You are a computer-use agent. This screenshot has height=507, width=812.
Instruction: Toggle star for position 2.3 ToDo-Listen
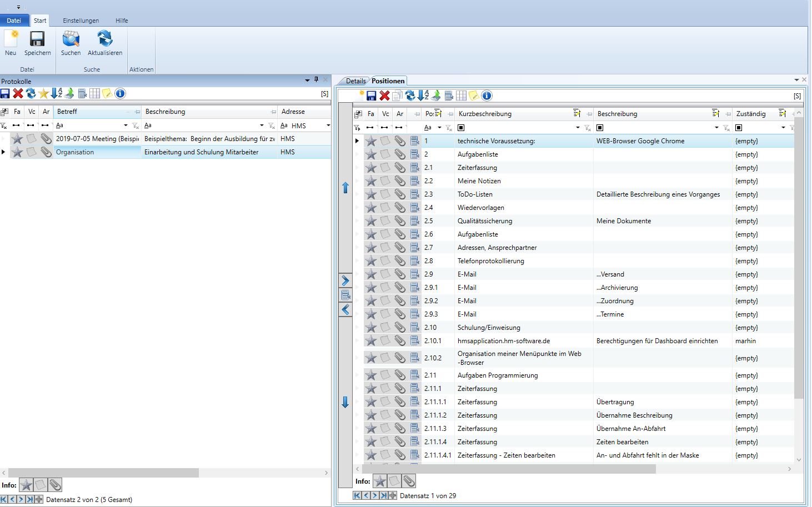370,194
